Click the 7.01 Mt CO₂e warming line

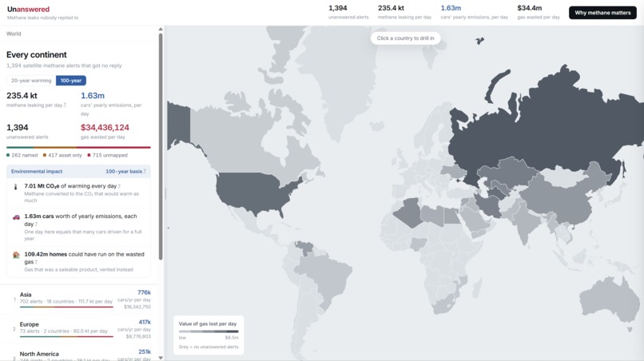point(70,186)
